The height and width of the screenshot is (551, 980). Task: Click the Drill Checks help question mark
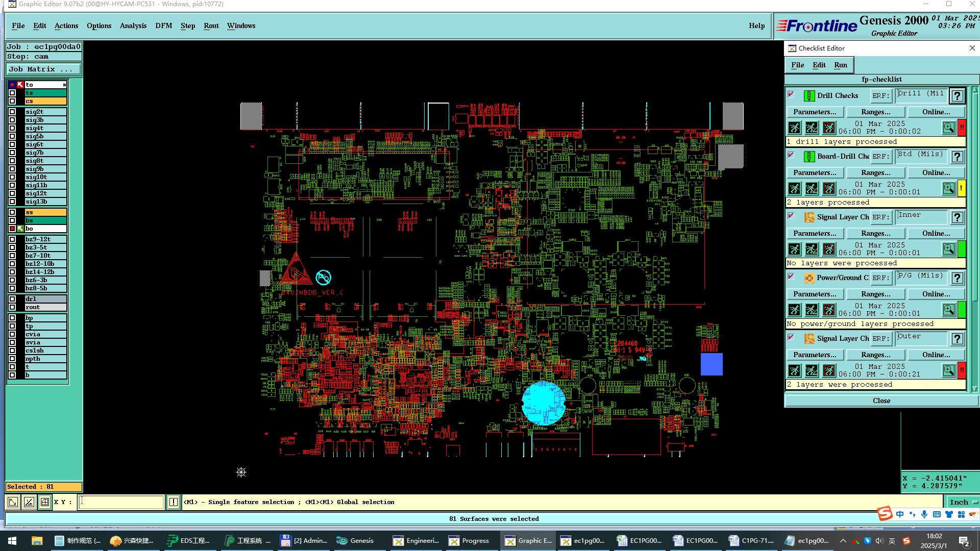click(958, 96)
